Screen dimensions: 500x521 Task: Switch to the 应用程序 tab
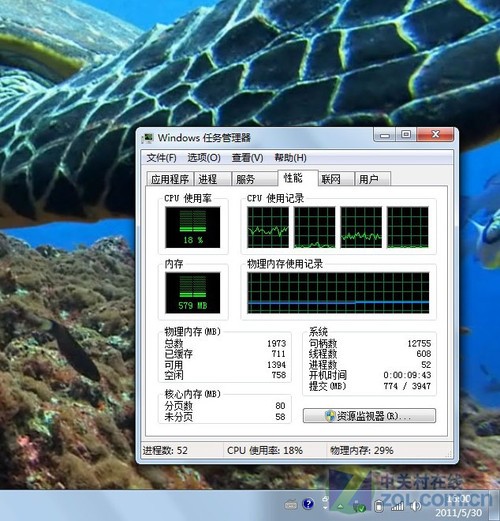click(170, 179)
